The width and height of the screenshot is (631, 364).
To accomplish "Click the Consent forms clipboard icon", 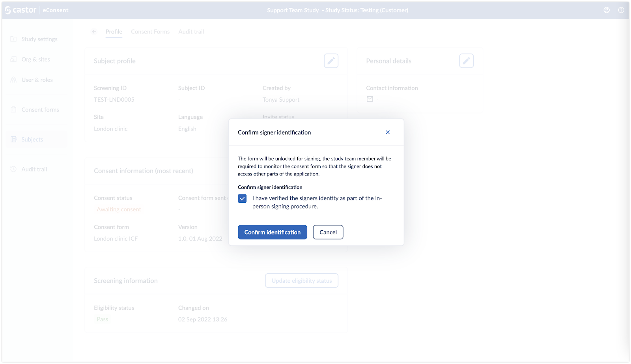I will pyautogui.click(x=13, y=110).
